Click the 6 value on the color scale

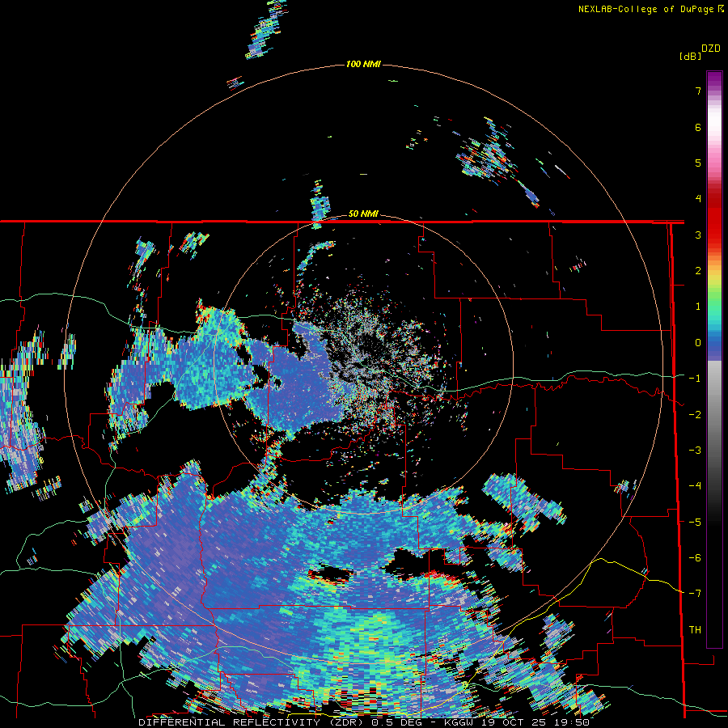(x=698, y=127)
